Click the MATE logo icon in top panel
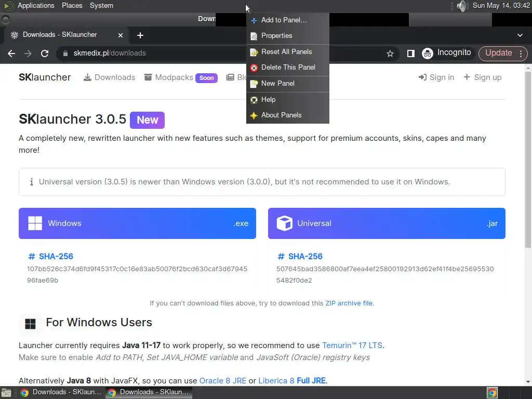 (9, 6)
